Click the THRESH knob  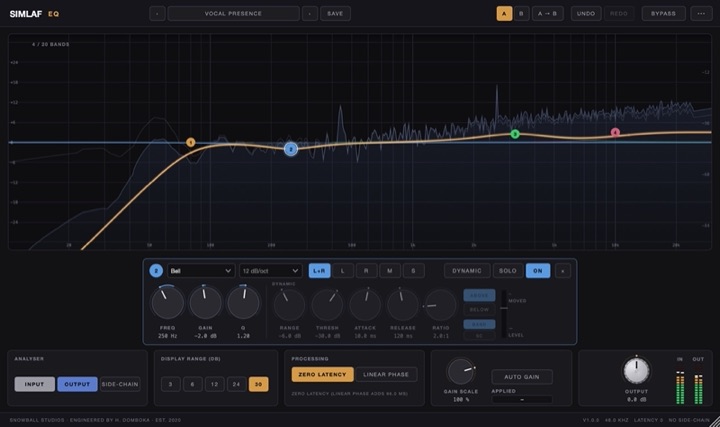(x=327, y=304)
